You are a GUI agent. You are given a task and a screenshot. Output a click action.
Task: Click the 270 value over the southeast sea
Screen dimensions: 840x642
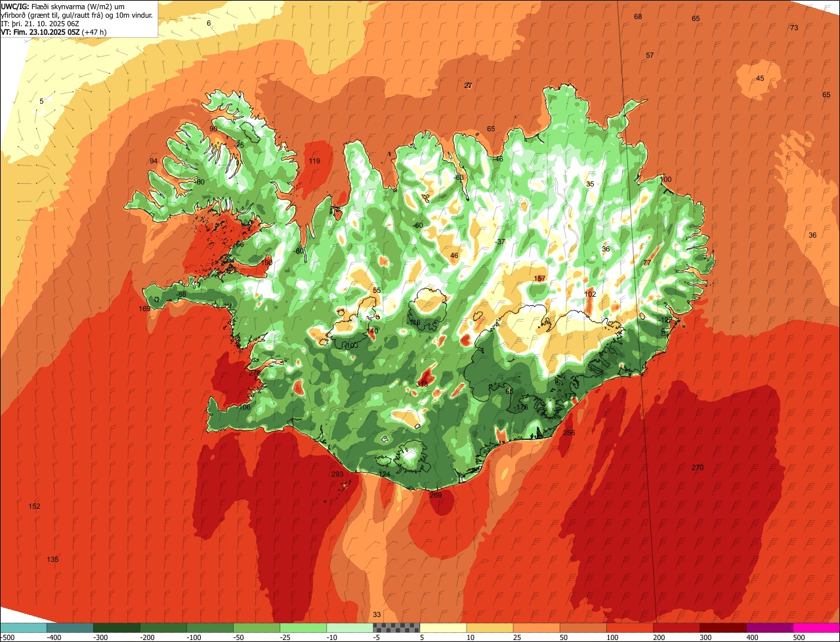pos(698,467)
